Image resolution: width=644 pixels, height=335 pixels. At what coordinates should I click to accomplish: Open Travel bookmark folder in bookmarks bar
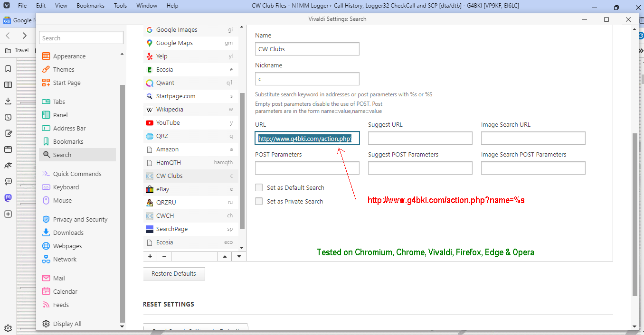click(x=17, y=50)
